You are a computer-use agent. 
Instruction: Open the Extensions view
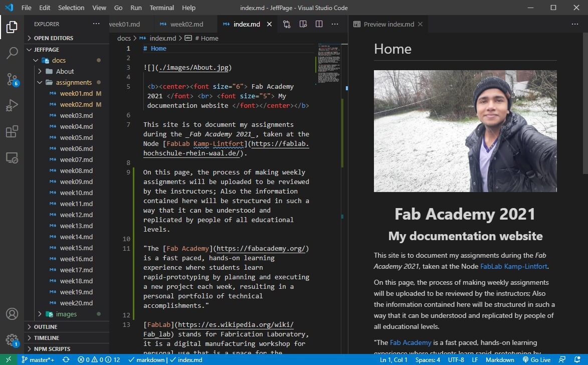pyautogui.click(x=12, y=132)
